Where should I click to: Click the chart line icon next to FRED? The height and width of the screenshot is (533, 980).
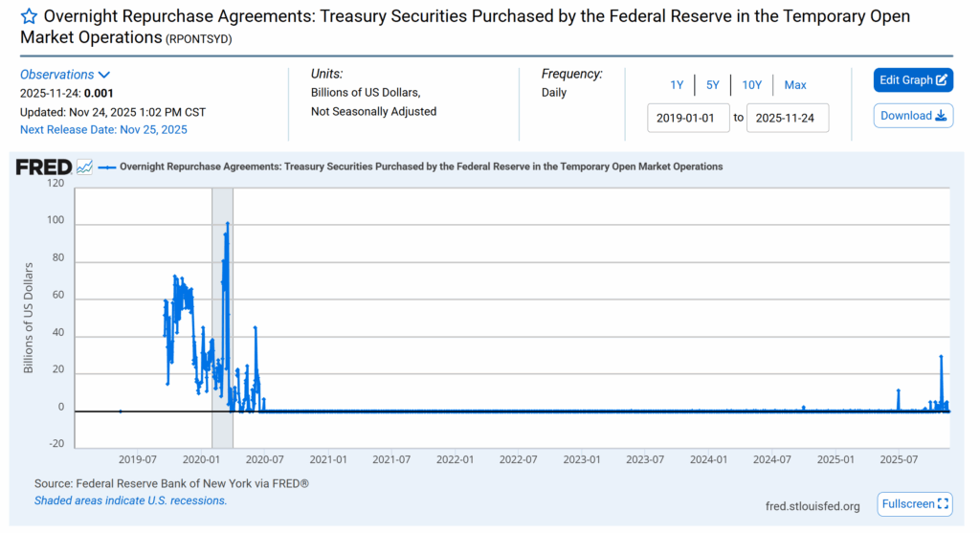tap(85, 167)
